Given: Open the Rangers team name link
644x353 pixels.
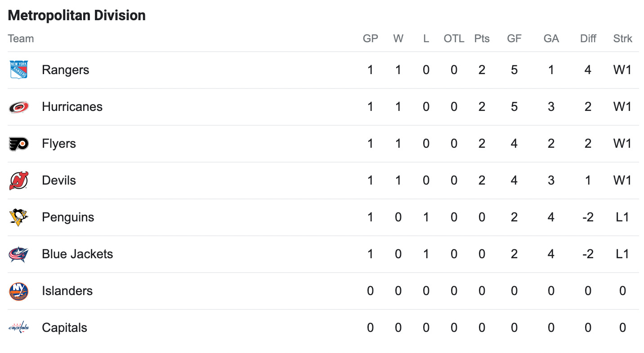Looking at the screenshot, I should [65, 70].
